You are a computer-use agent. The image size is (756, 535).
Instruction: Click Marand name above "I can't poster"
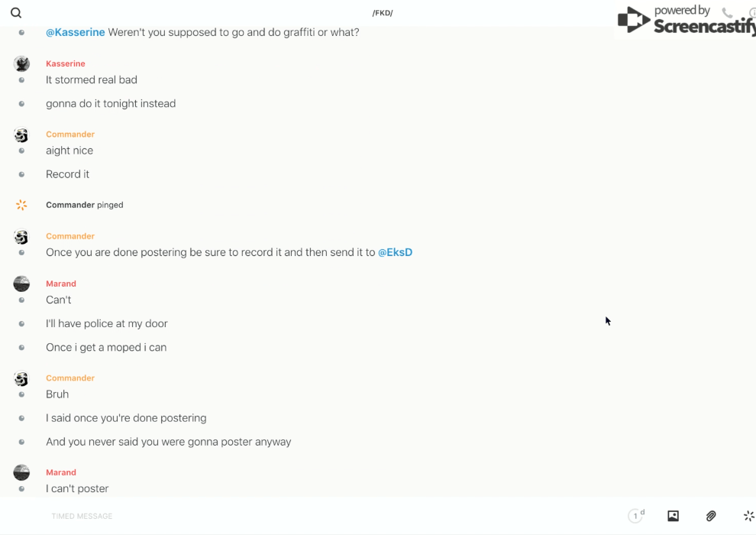click(61, 472)
